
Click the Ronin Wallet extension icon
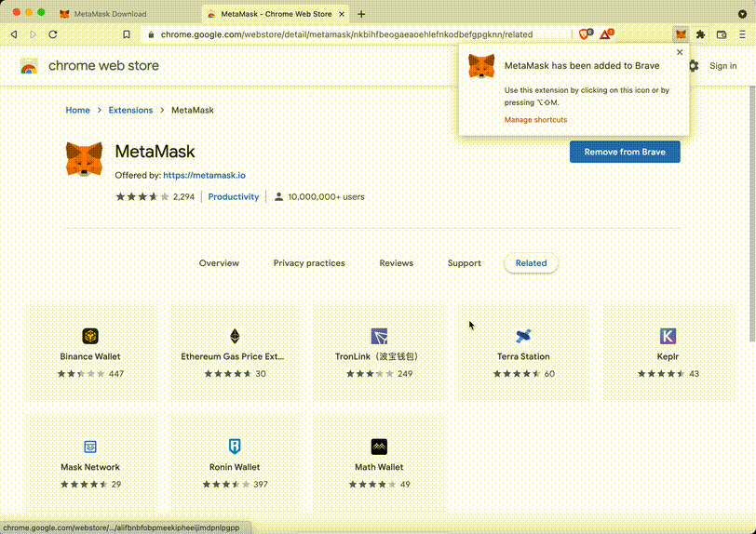(235, 447)
